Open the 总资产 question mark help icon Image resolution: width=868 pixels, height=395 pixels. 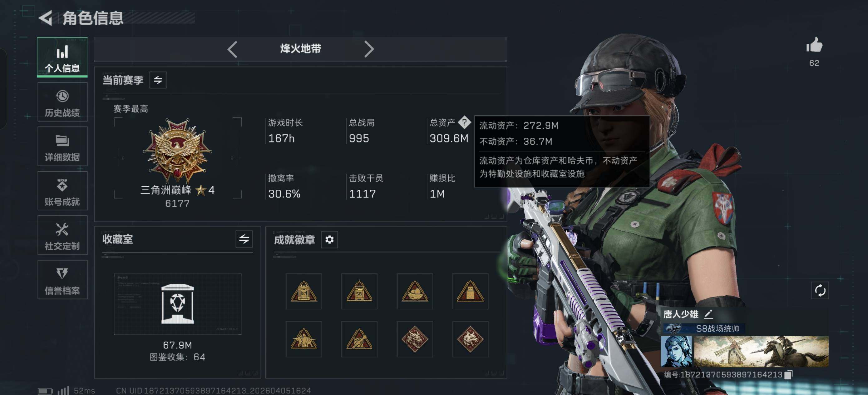(464, 122)
